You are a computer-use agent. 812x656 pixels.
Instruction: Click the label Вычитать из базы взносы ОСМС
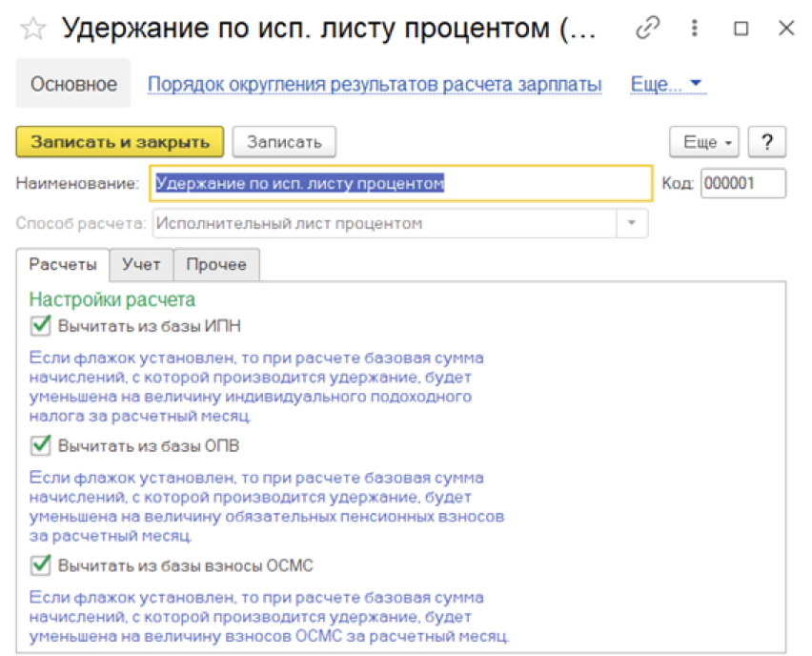tap(186, 565)
